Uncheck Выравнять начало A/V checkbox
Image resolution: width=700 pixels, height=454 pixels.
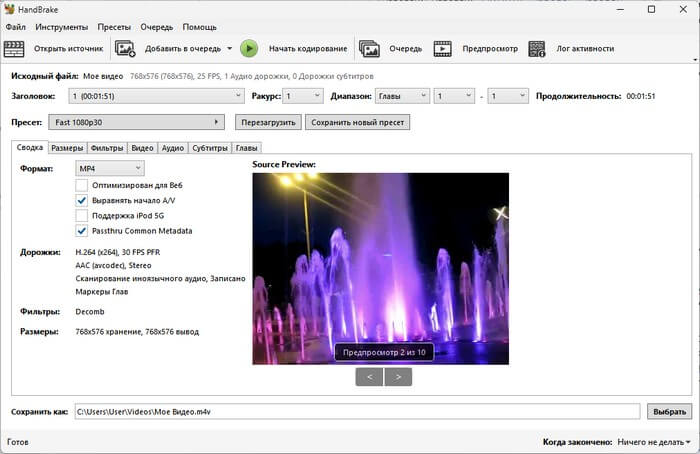click(x=81, y=200)
